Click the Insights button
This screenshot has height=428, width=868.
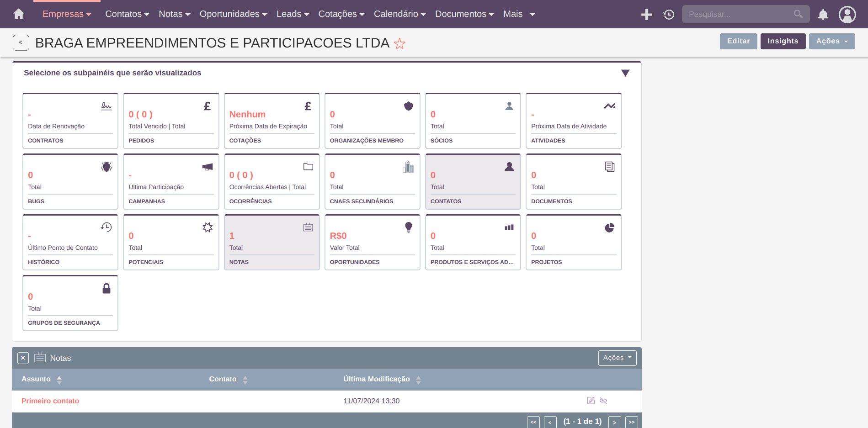click(x=783, y=41)
